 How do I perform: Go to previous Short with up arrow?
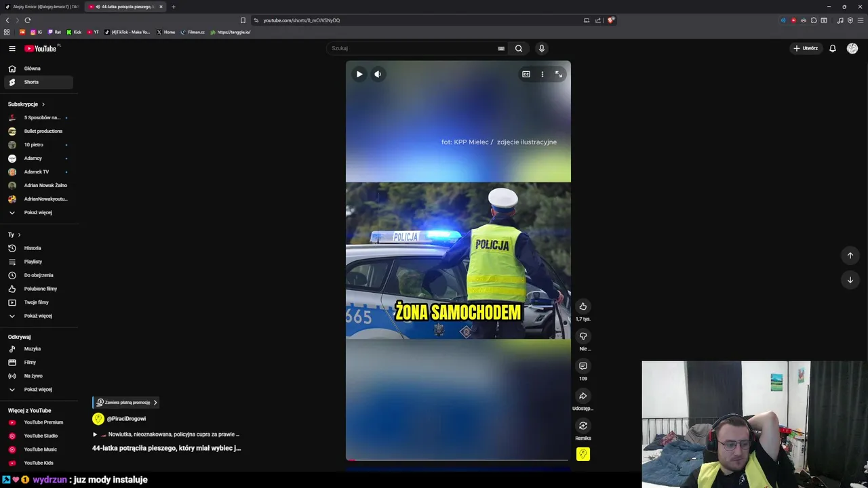(x=850, y=256)
